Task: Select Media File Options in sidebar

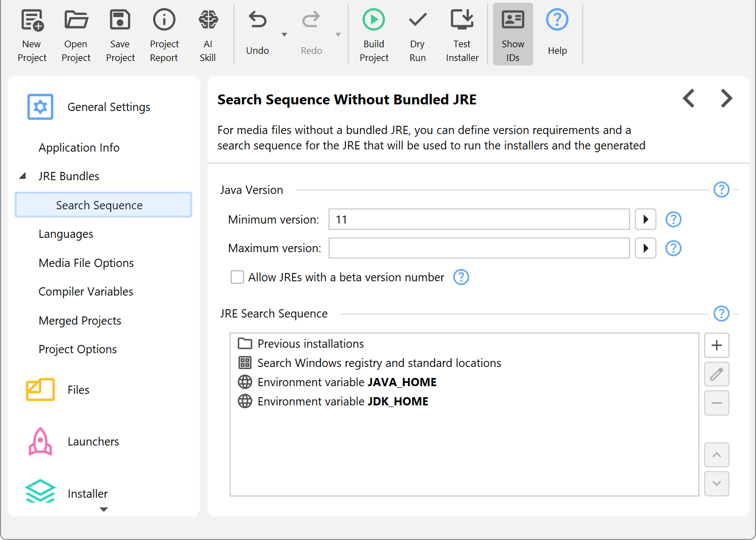Action: click(x=86, y=263)
